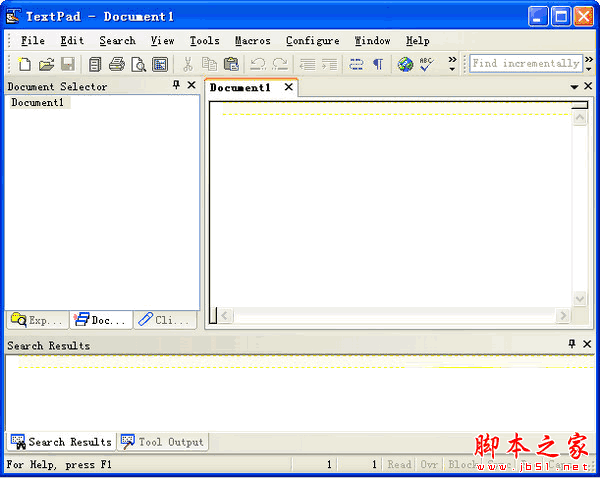Toggle Visible Spaces paragraph mark icon
Screen dimensions: 600x478
pos(378,64)
